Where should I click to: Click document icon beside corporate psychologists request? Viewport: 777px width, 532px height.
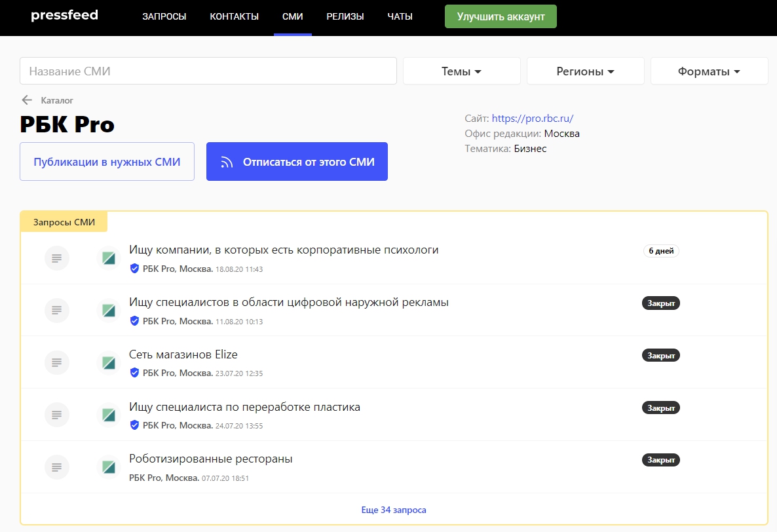pyautogui.click(x=56, y=258)
